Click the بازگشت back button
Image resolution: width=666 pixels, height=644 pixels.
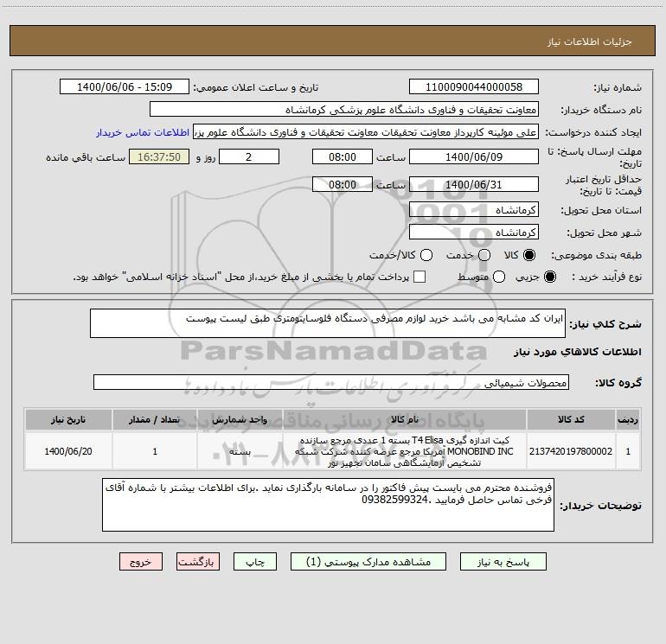point(198,562)
